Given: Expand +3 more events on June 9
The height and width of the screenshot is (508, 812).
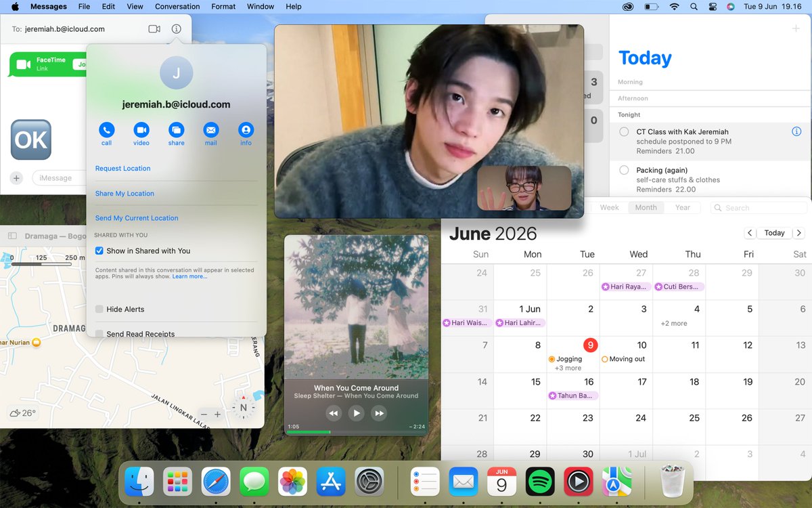Looking at the screenshot, I should click(568, 368).
